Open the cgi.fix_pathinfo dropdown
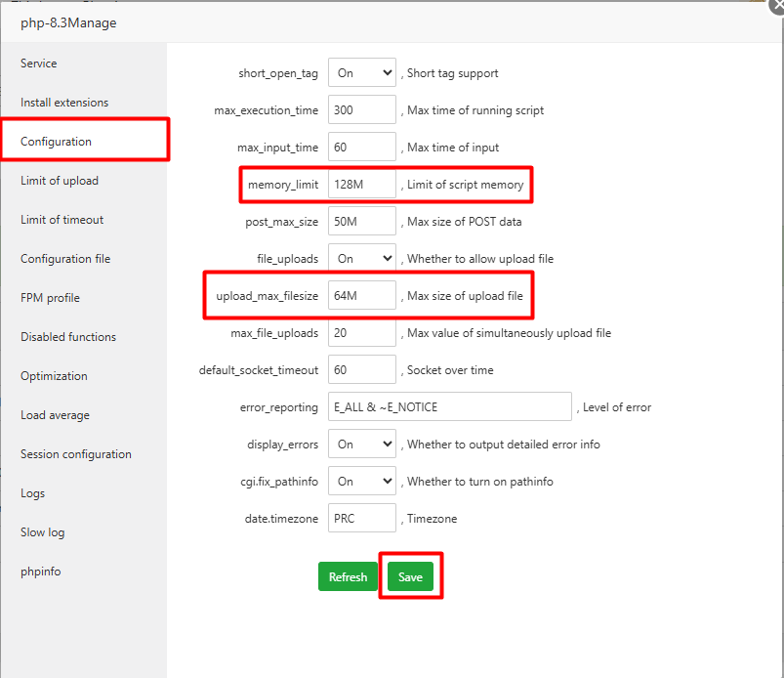 [361, 481]
